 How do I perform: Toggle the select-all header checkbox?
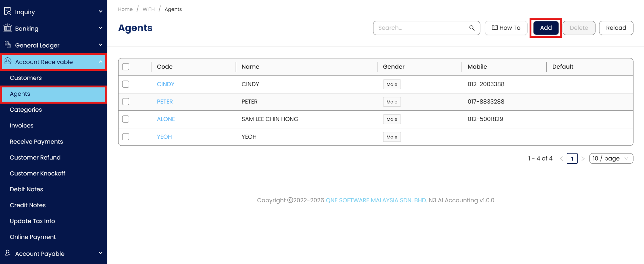coord(126,67)
